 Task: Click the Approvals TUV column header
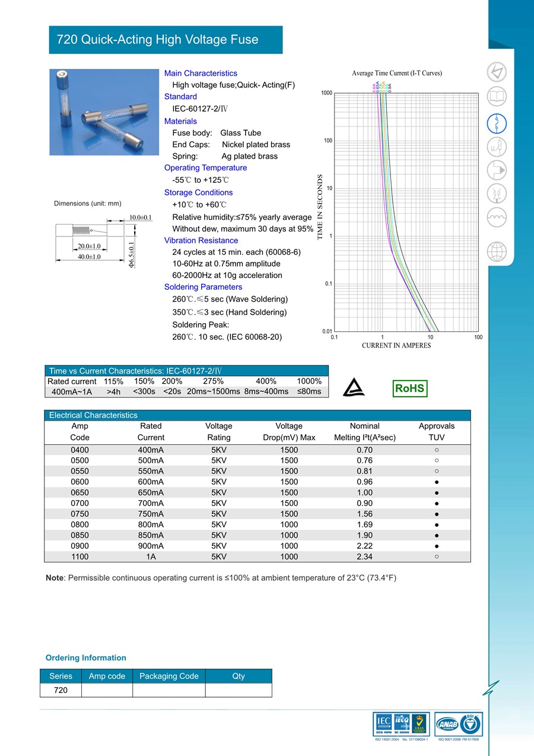pyautogui.click(x=437, y=432)
